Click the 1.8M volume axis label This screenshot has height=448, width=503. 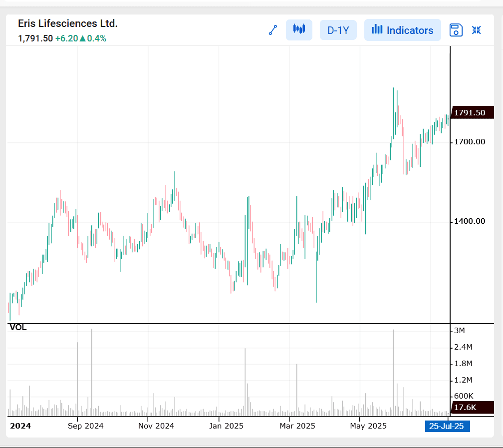[463, 364]
